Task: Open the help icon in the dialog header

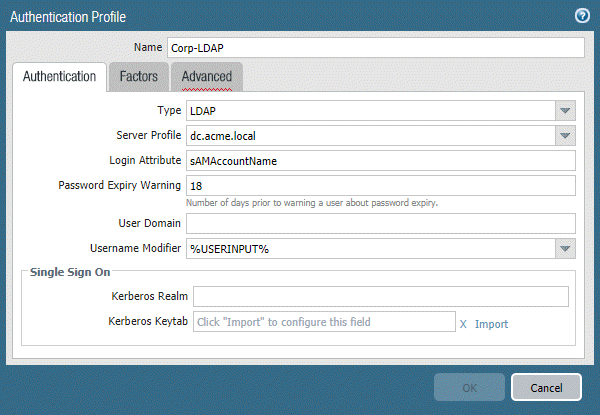Action: (x=581, y=16)
